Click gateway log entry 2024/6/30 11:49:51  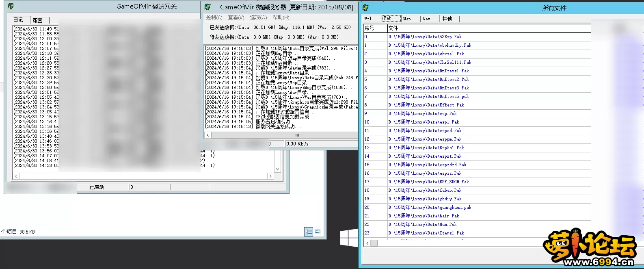pos(36,29)
